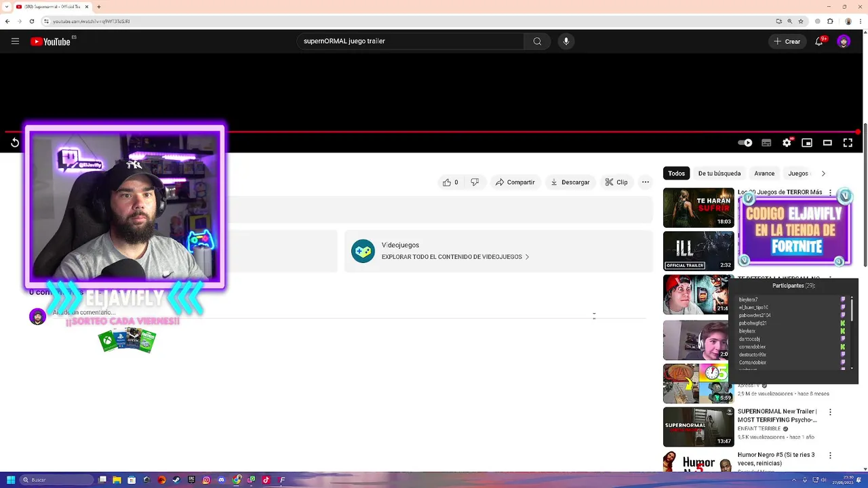Open Chrome three-dot menu
The width and height of the screenshot is (868, 488).
(x=861, y=21)
